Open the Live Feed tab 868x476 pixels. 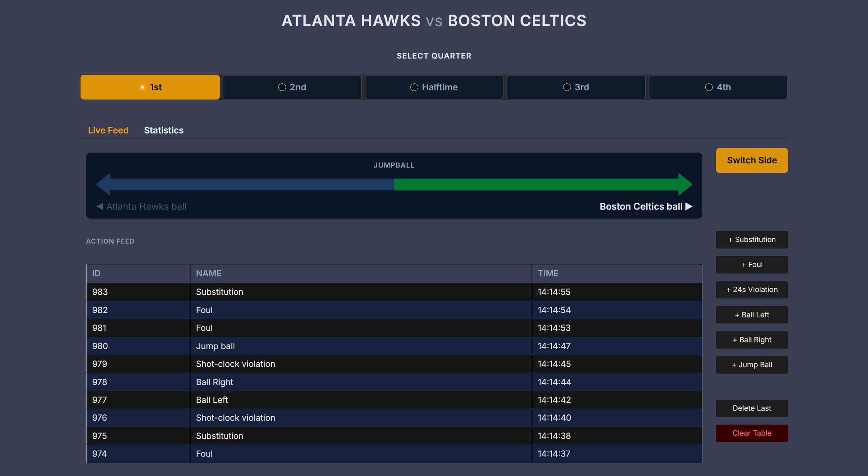[x=108, y=130]
